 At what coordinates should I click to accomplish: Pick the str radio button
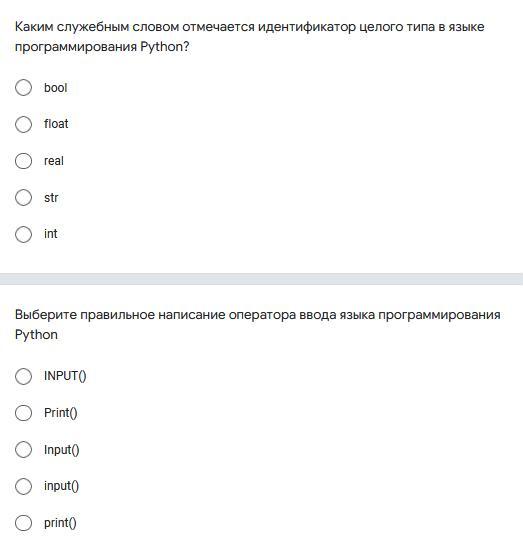click(23, 197)
